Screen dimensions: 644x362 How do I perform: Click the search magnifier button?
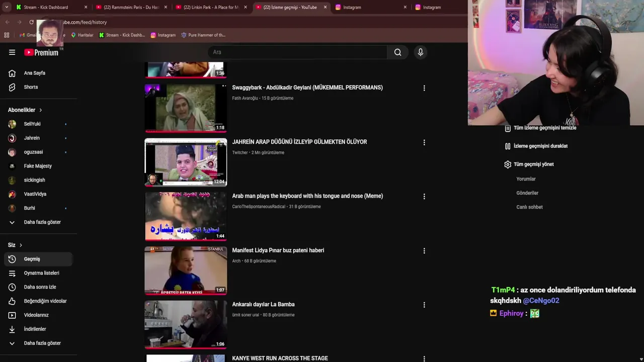398,52
